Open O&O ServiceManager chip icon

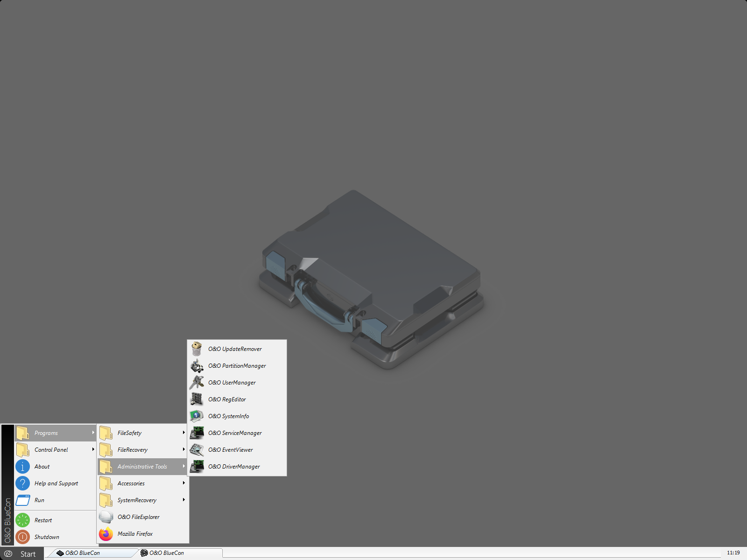(197, 433)
